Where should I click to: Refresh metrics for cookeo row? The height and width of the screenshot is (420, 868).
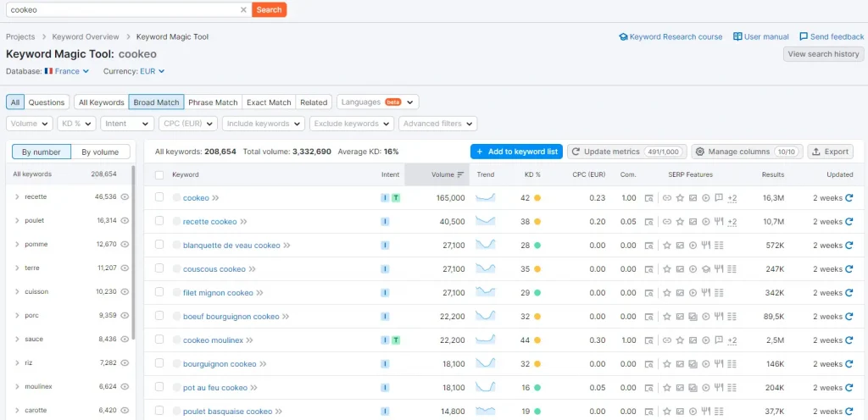pos(849,198)
